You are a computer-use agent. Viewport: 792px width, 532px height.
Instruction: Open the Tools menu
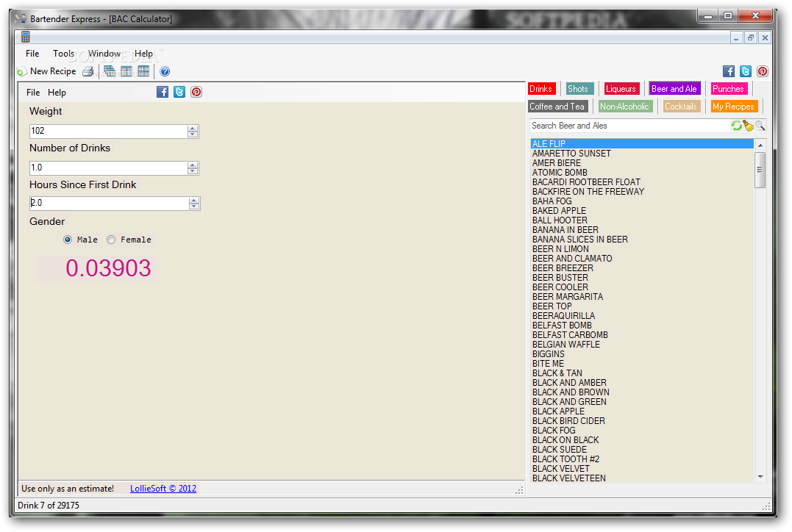click(64, 54)
